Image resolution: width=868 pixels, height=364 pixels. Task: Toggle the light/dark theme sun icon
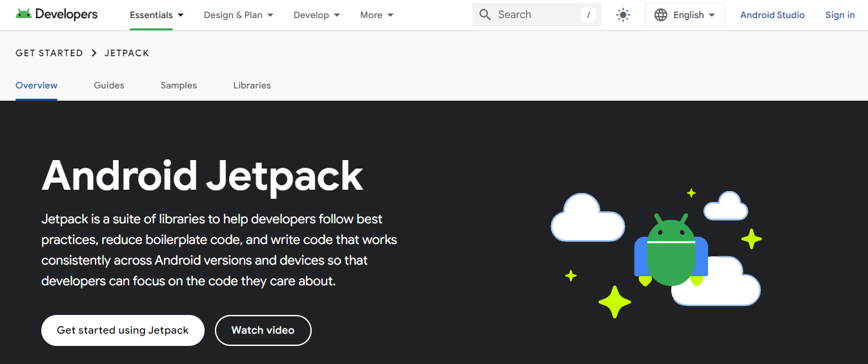623,15
